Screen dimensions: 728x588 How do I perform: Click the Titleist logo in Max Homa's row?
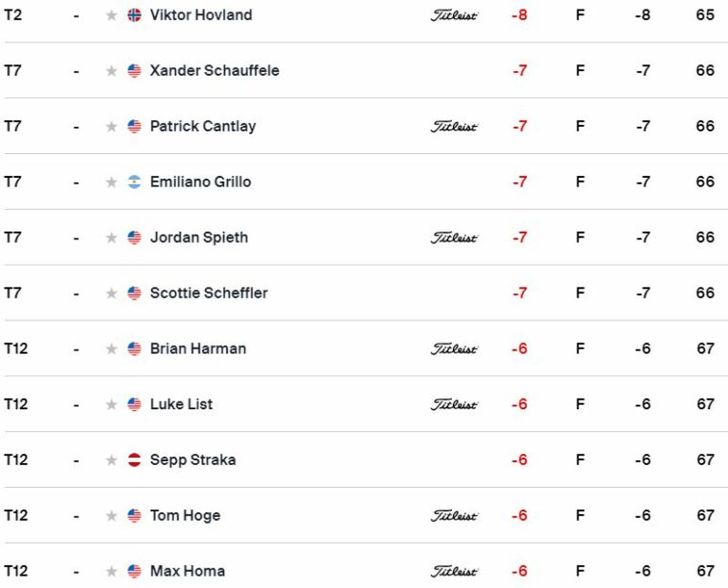pyautogui.click(x=454, y=571)
